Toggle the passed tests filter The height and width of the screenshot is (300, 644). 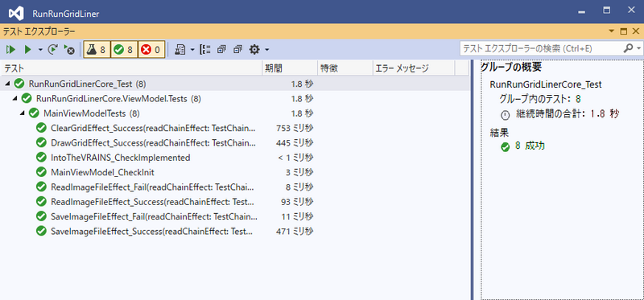point(124,50)
